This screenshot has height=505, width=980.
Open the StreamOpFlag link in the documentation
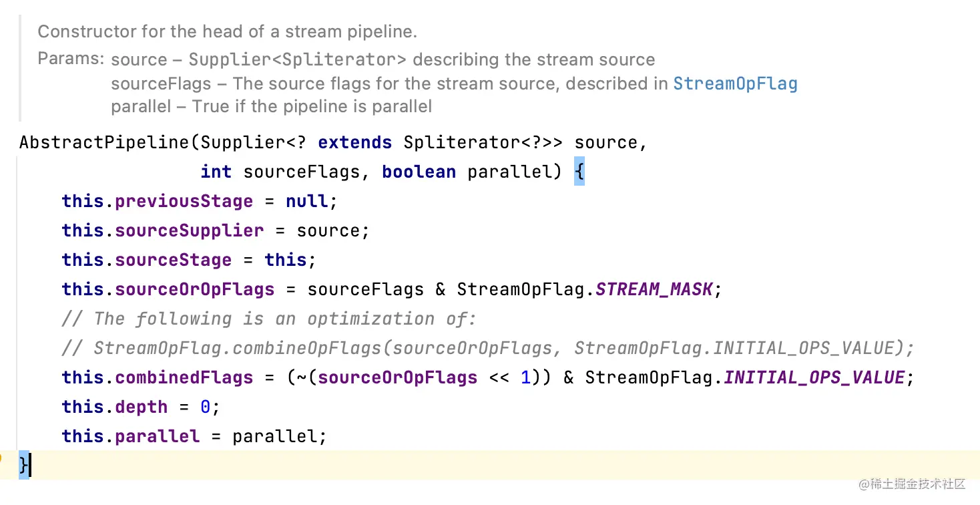[x=735, y=83]
